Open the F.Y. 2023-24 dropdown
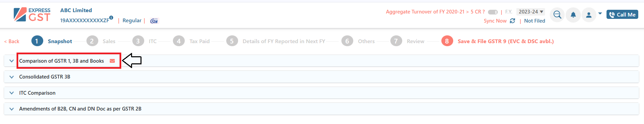 (531, 12)
